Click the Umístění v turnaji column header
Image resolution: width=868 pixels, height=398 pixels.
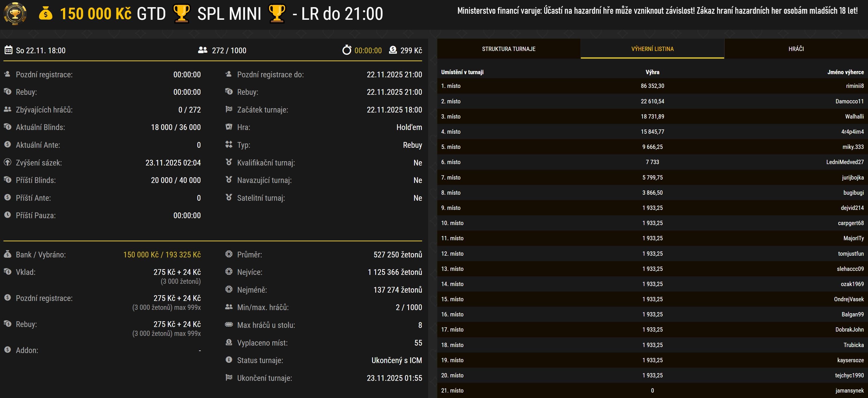point(462,72)
